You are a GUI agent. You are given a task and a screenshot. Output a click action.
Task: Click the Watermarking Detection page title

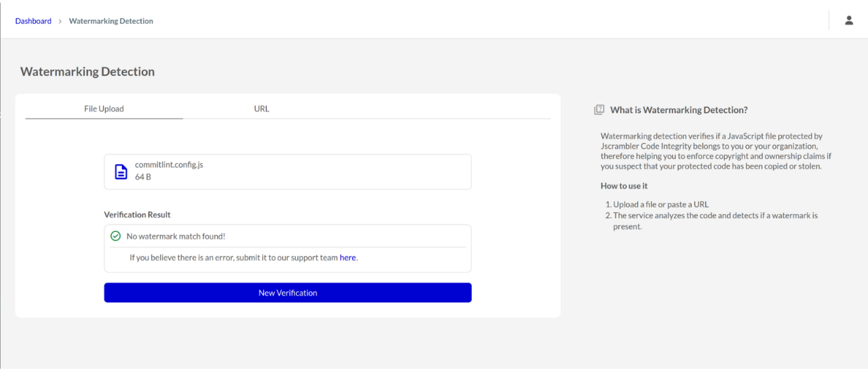pyautogui.click(x=87, y=71)
